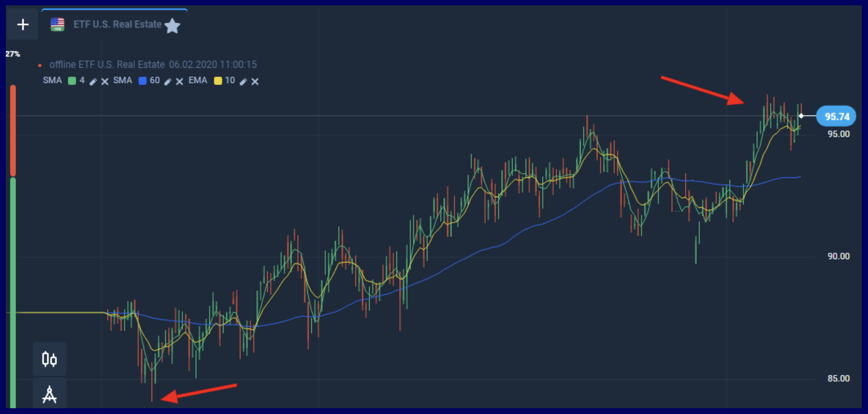Image resolution: width=868 pixels, height=414 pixels.
Task: Open the compass drawing tools icon
Action: pyautogui.click(x=50, y=394)
